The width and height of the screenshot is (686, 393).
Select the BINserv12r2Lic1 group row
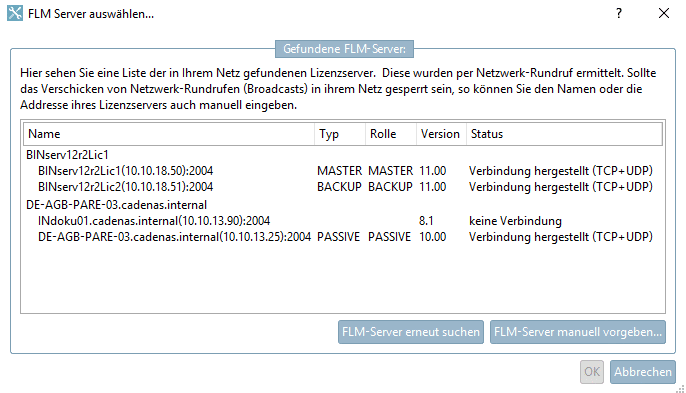pos(67,154)
